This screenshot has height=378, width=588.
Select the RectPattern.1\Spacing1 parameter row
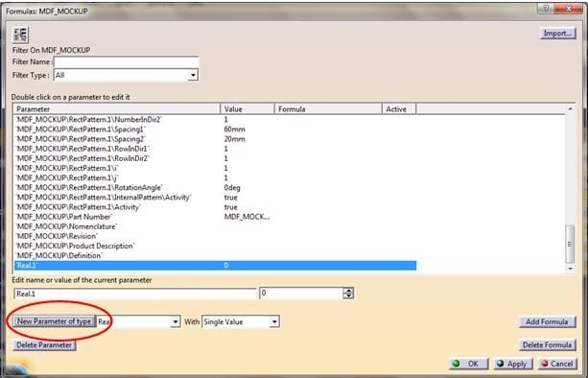215,130
